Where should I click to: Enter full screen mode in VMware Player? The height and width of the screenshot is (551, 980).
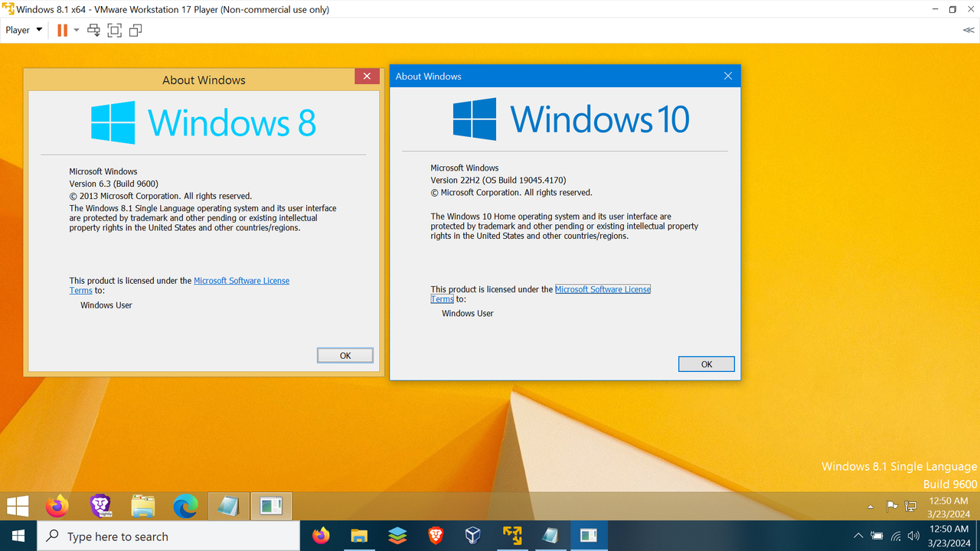coord(115,30)
